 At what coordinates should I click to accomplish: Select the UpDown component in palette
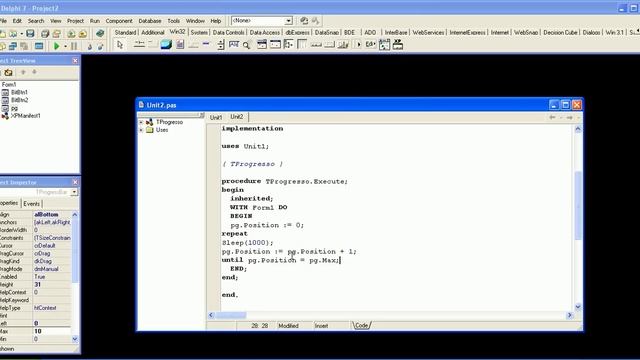[221, 44]
